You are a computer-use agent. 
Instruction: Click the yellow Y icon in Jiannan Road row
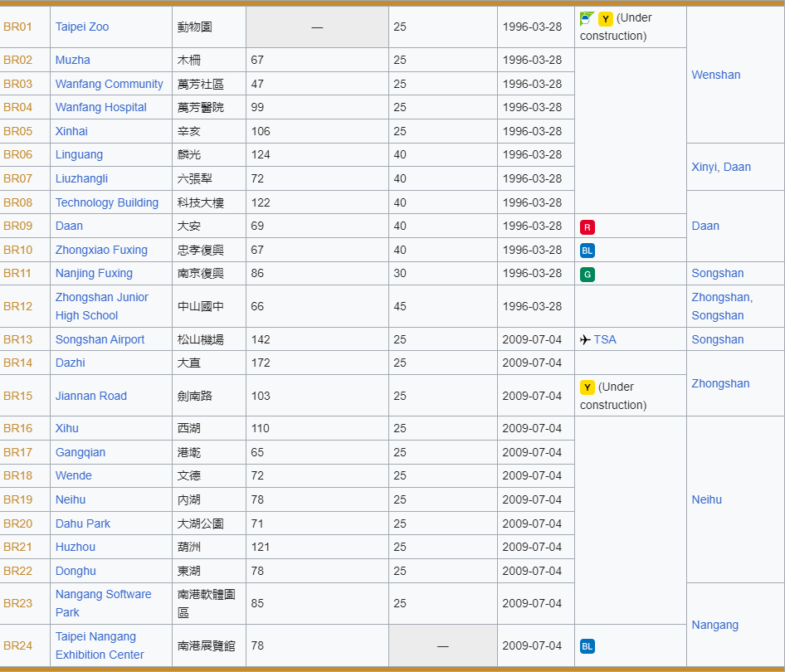588,387
